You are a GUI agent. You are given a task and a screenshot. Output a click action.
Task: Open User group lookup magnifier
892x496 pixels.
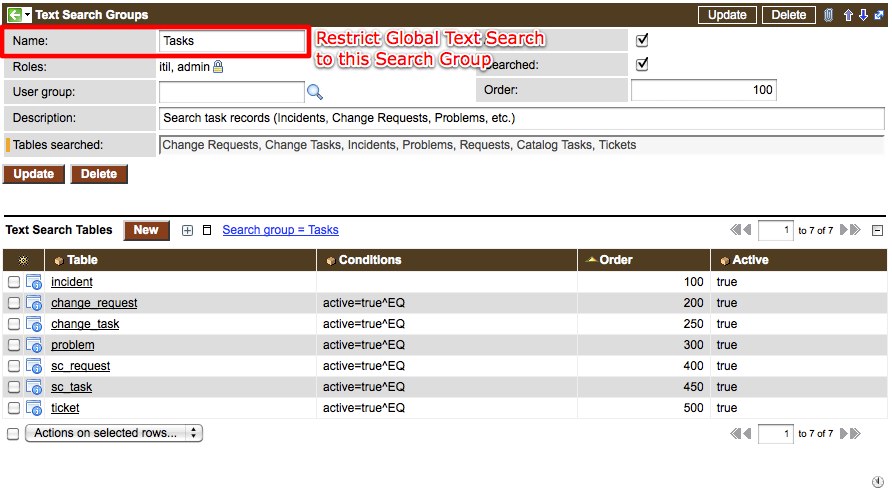pos(315,92)
